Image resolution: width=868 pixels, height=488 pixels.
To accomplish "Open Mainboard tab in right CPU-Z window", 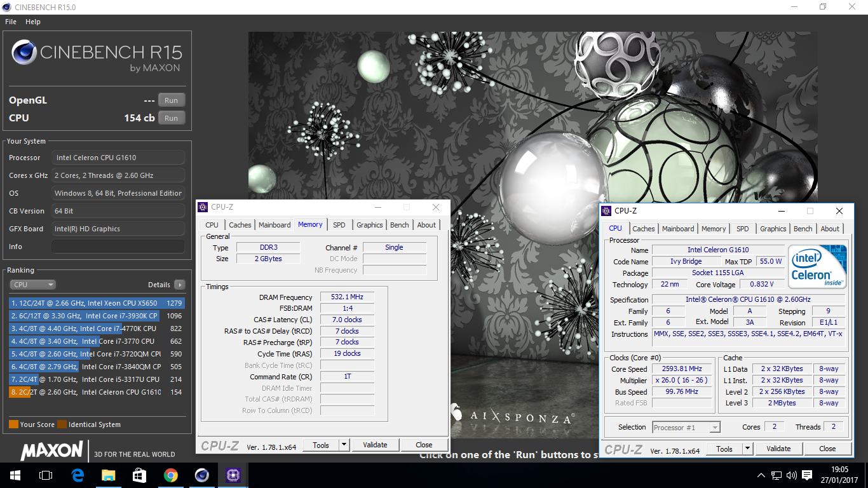I will [x=678, y=229].
